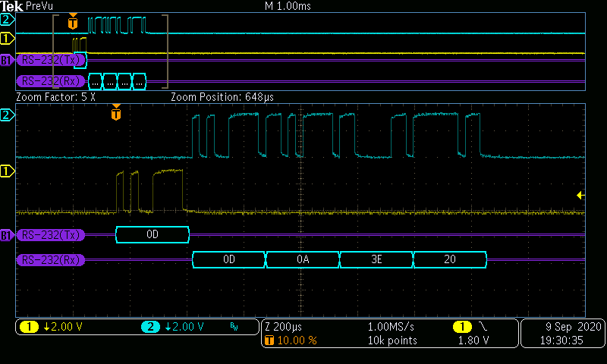Click the orange trigger marker in the zoom window
Screen dimensions: 607x364
116,114
